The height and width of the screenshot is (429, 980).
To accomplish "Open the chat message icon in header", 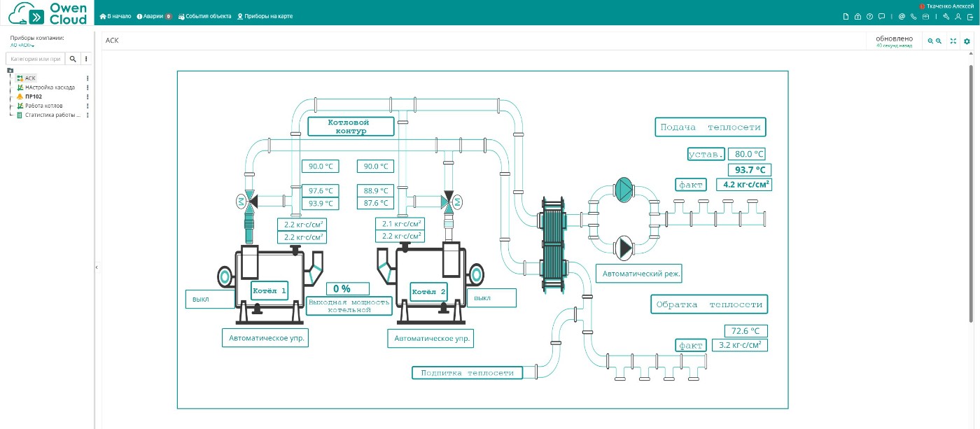I will click(881, 16).
